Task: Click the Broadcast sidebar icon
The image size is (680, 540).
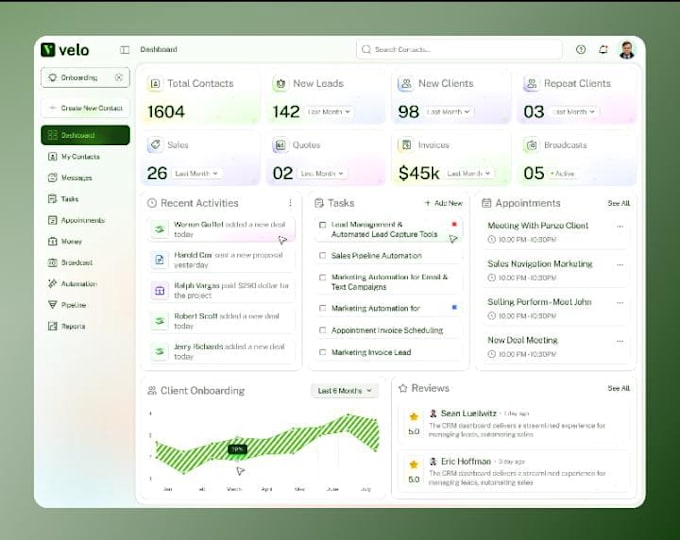Action: click(52, 262)
